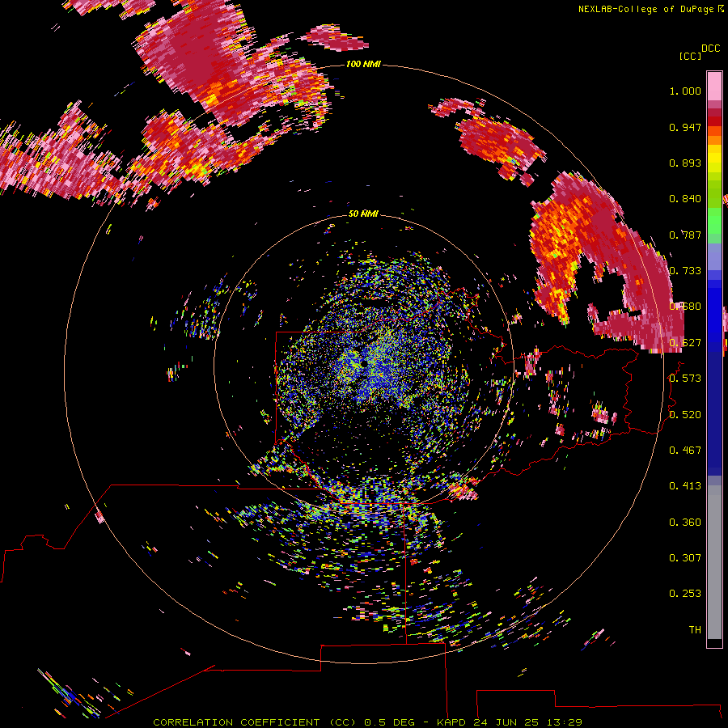Select the 0.360 scale value
728x728 pixels.
click(685, 523)
